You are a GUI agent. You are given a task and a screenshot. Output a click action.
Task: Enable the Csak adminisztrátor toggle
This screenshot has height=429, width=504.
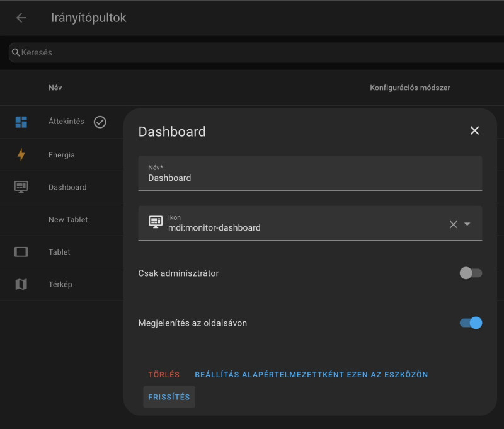click(x=471, y=273)
